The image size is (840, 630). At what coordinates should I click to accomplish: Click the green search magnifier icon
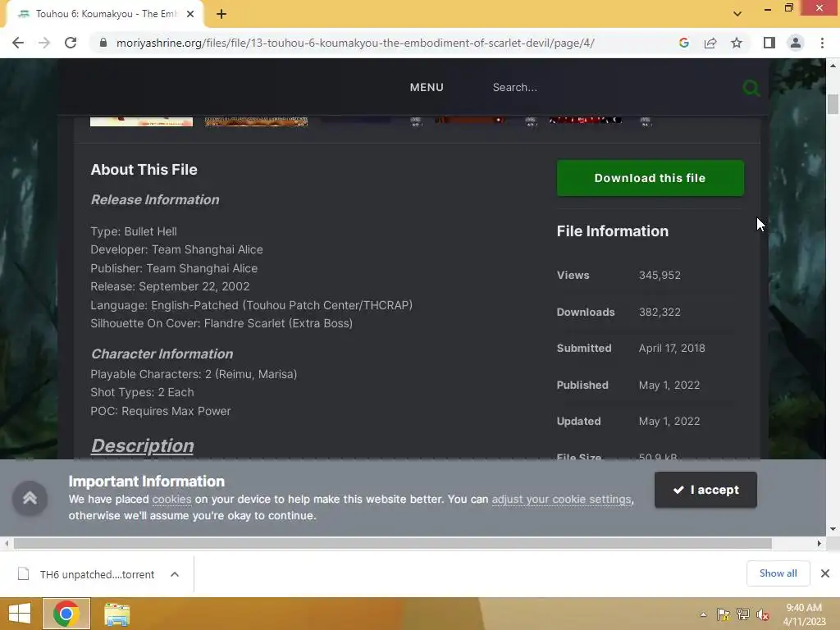pyautogui.click(x=751, y=88)
